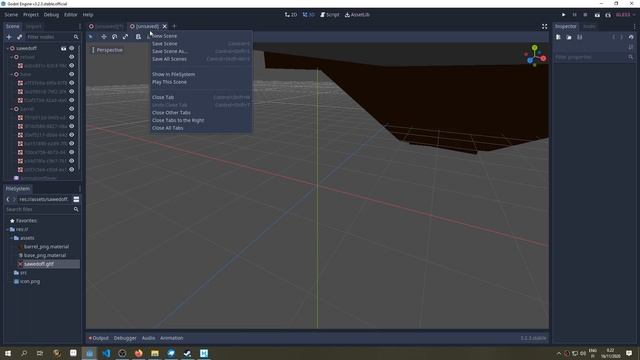Go back in FileSystem path history
This screenshot has width=640, height=360.
(x=8, y=199)
